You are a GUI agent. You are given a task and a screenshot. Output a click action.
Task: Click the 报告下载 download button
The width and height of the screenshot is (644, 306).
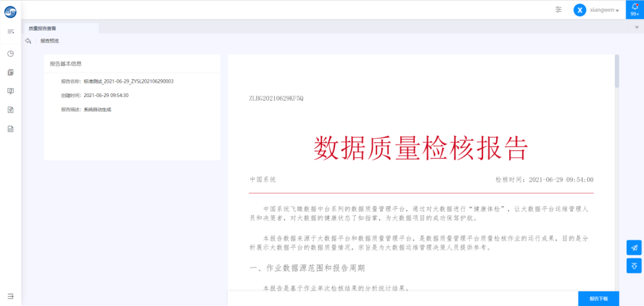598,298
